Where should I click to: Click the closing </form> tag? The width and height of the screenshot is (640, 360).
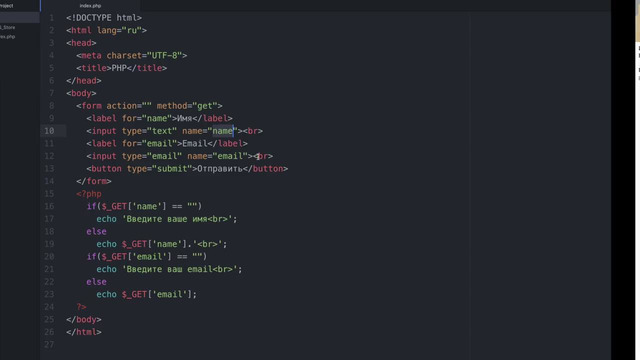tap(94, 181)
